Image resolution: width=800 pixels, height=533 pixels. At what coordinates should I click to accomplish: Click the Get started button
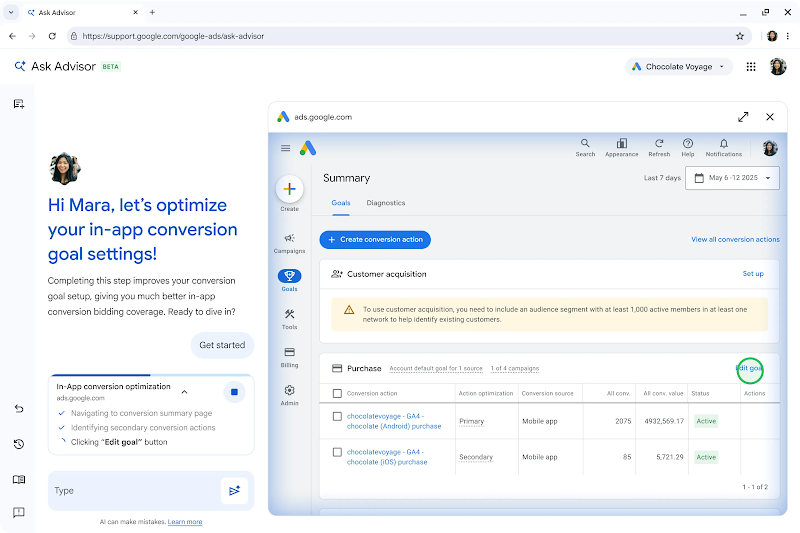pyautogui.click(x=222, y=345)
